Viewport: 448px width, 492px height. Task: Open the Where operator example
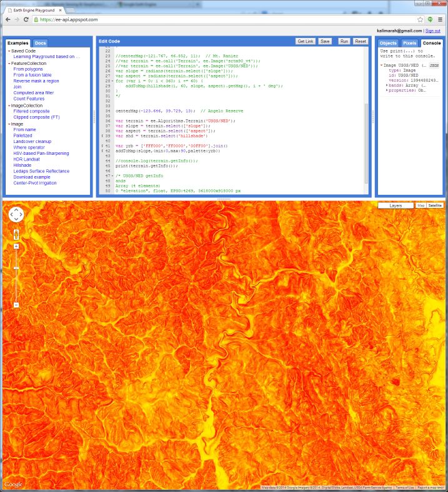(x=29, y=147)
